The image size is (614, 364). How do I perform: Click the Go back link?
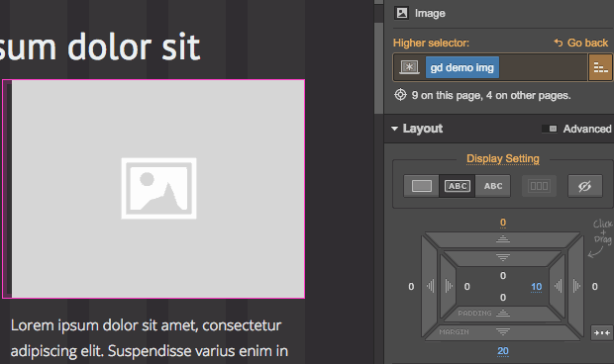coord(581,43)
